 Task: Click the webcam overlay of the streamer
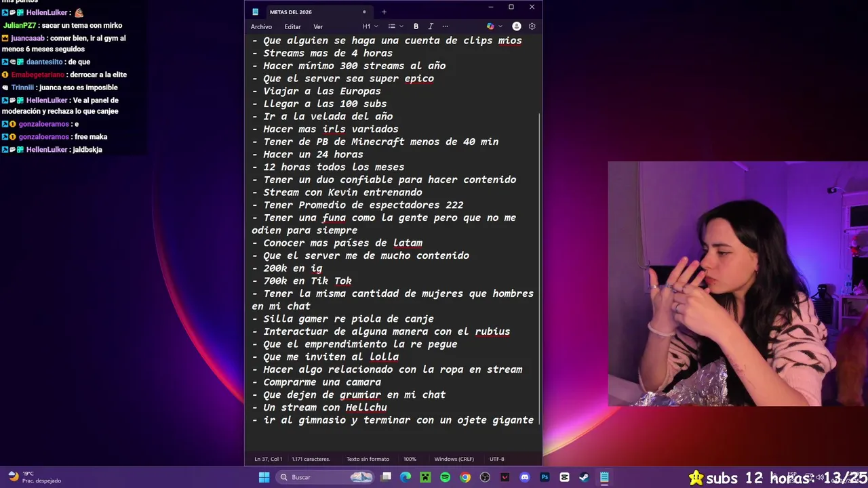click(x=738, y=284)
